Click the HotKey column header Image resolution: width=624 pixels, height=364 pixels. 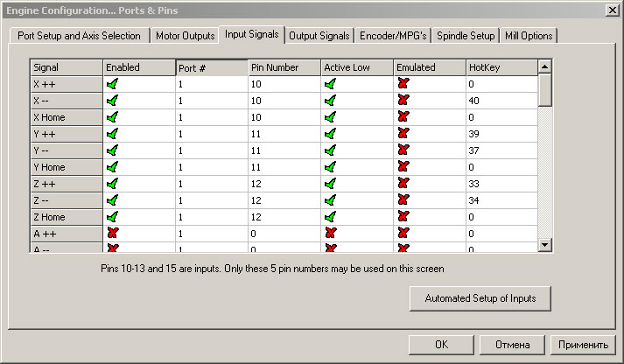coord(501,67)
